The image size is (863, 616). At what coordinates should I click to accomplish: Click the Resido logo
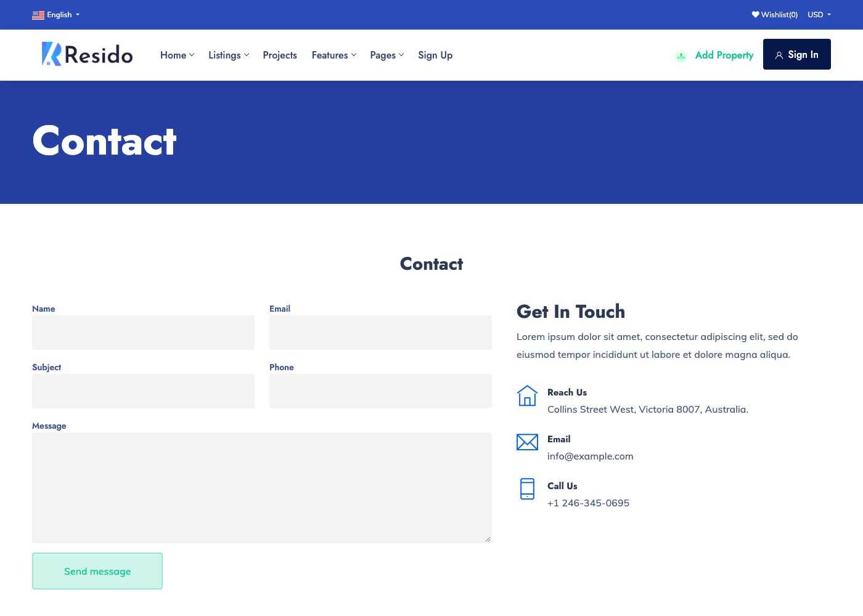[x=87, y=54]
